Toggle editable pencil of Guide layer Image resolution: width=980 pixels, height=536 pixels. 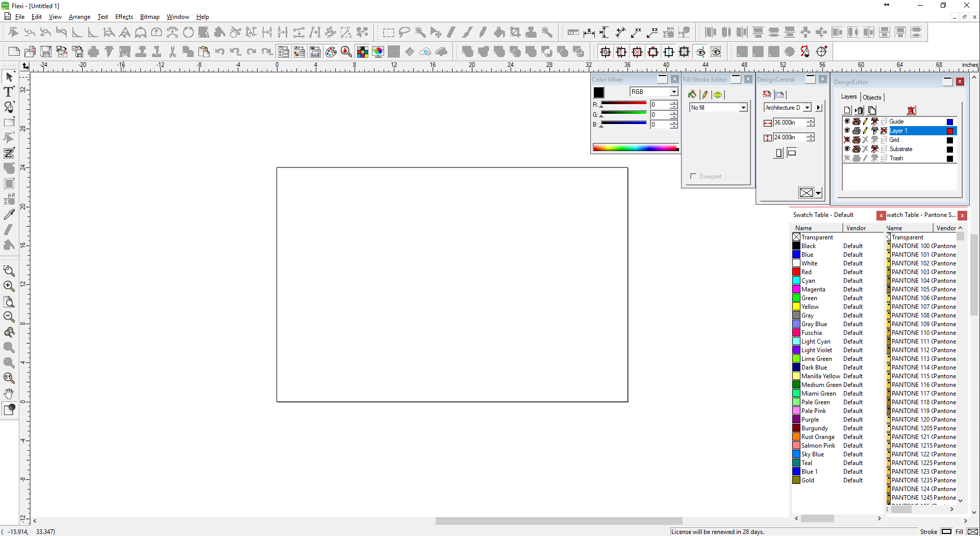point(865,121)
